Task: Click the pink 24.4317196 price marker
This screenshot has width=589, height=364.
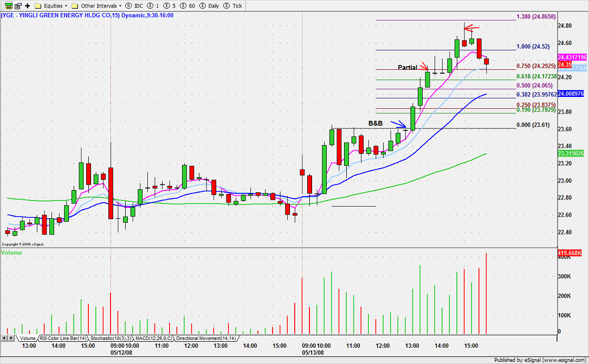Action: (572, 57)
